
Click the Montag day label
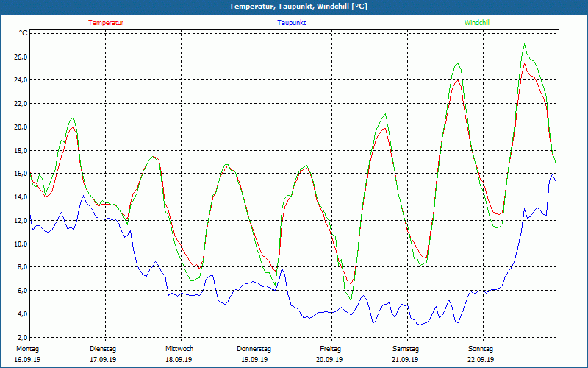[x=26, y=349]
